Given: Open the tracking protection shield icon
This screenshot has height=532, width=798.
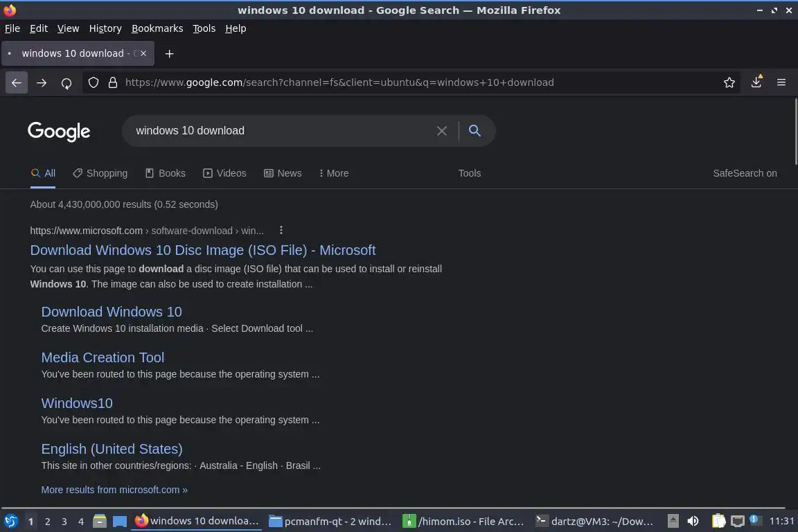Looking at the screenshot, I should 94,82.
